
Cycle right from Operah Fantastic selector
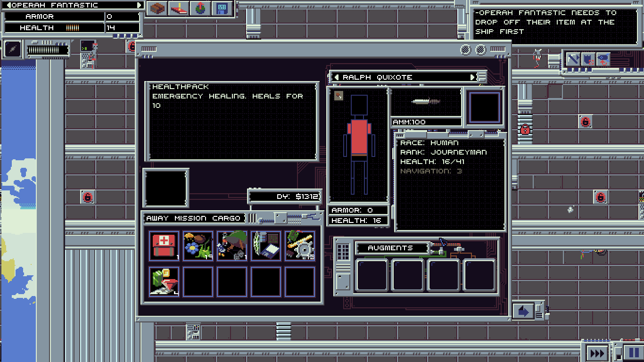[x=139, y=5]
